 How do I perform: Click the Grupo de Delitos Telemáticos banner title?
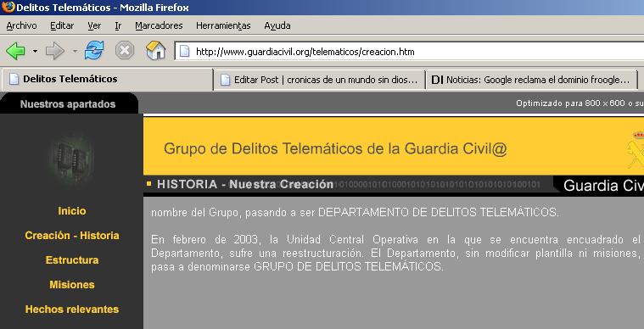[x=335, y=149]
